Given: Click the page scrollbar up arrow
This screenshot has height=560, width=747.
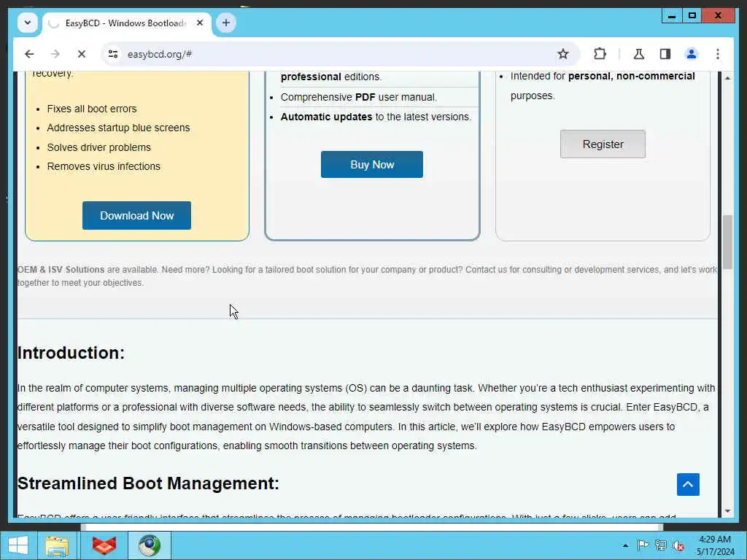Looking at the screenshot, I should tap(727, 77).
